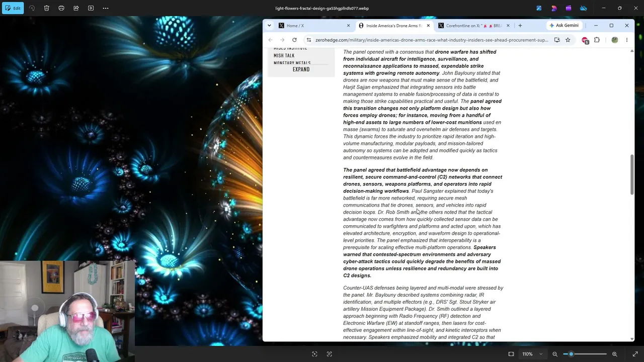Install app icon in address bar
644x362 pixels.
tap(557, 40)
